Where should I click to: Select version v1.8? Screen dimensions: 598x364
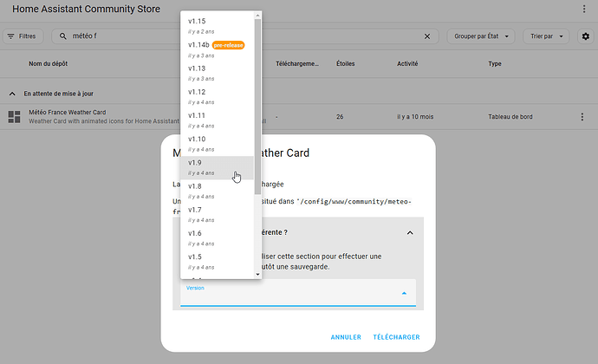tap(217, 192)
